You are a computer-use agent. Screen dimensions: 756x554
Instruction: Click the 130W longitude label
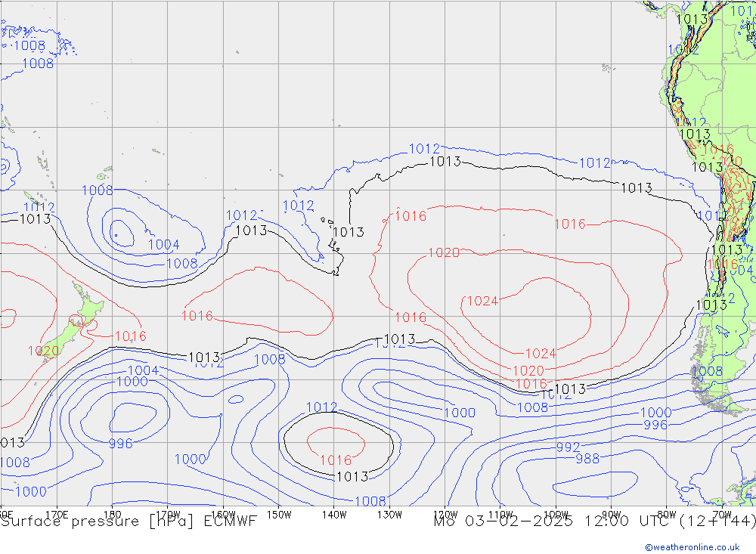pos(389,515)
